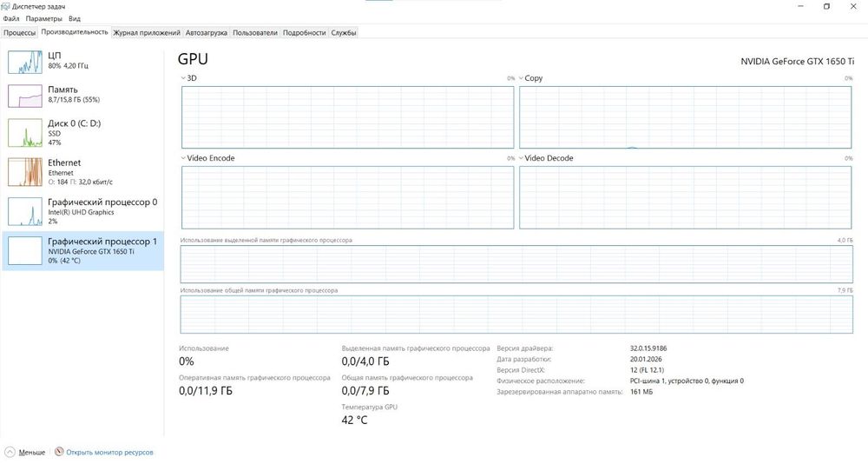Switch to the Процессы tab
The height and width of the screenshot is (464, 868).
point(19,33)
